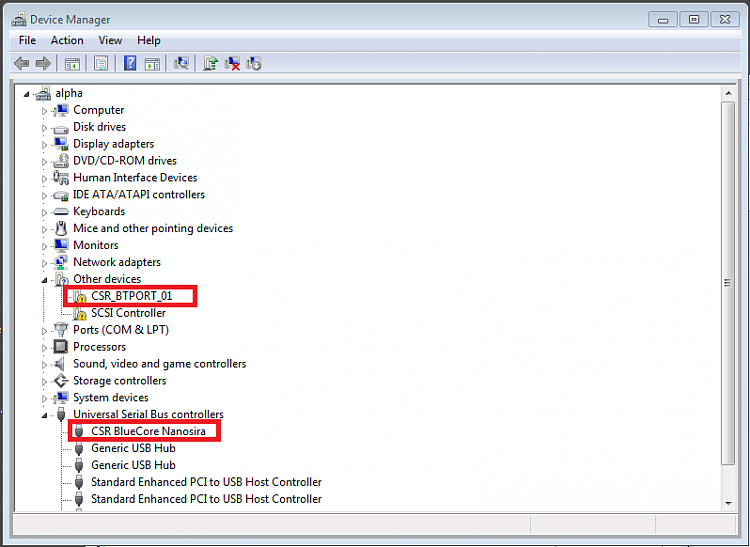750x547 pixels.
Task: Collapse the Other devices category
Action: point(44,280)
